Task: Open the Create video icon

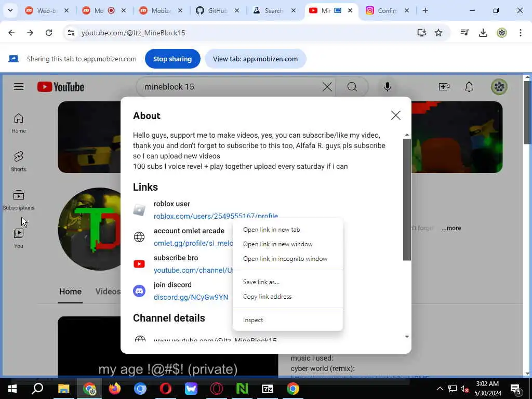Action: pyautogui.click(x=444, y=87)
